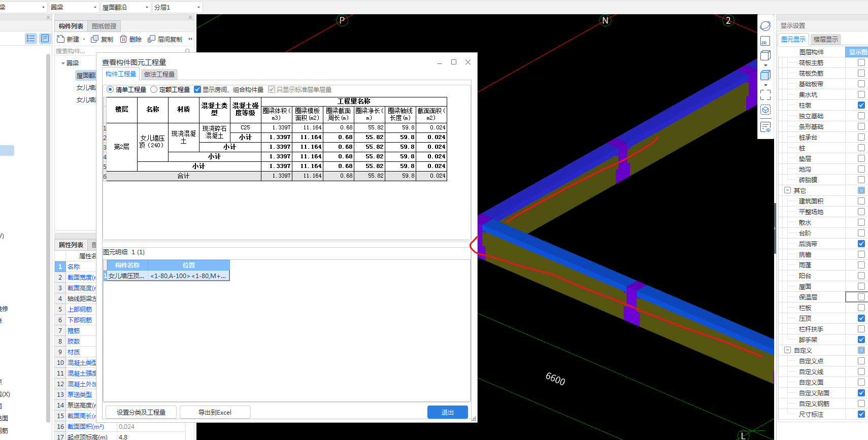Switch to the 楼层显示 tab
This screenshot has height=440, width=868.
[x=826, y=39]
